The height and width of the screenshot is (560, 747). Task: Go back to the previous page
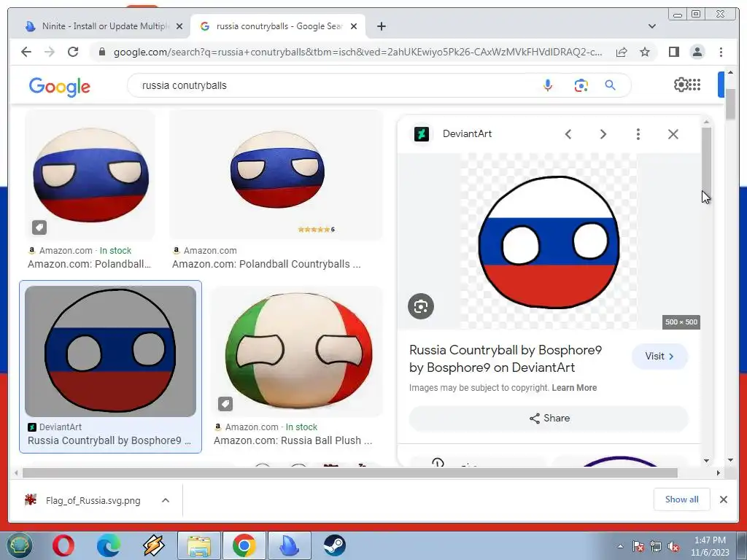[x=26, y=52]
